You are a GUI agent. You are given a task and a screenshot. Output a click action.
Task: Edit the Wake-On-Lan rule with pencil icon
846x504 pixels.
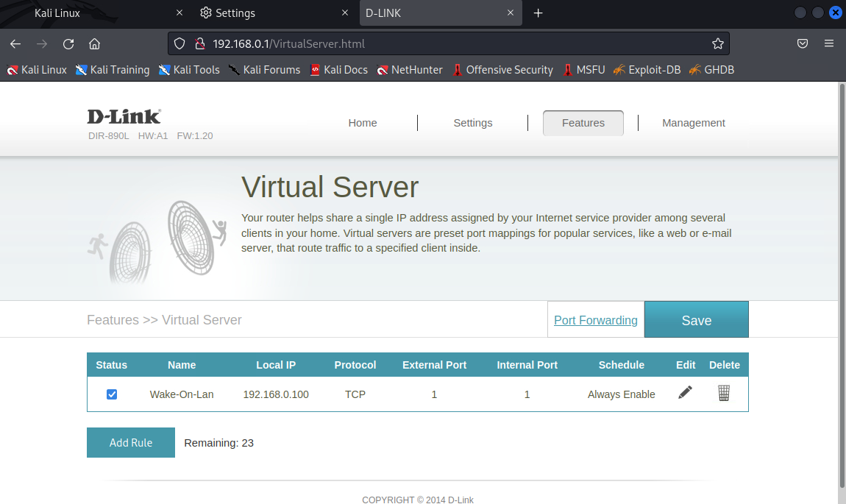(685, 392)
